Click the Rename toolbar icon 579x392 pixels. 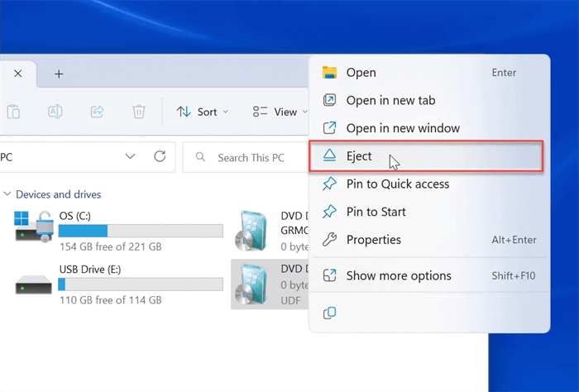tap(55, 112)
